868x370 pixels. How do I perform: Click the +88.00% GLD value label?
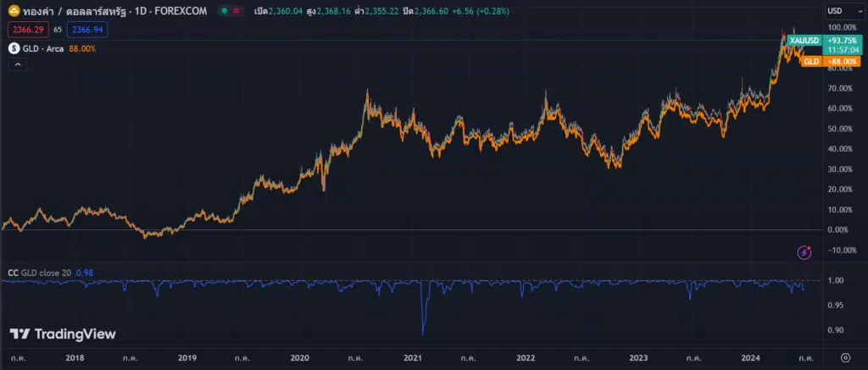(842, 62)
